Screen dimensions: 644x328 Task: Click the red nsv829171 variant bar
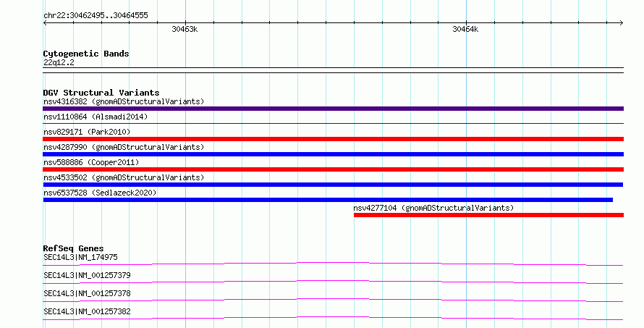point(333,139)
